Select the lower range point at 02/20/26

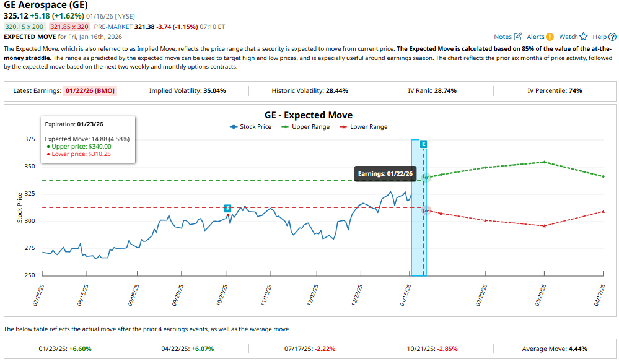(x=485, y=220)
